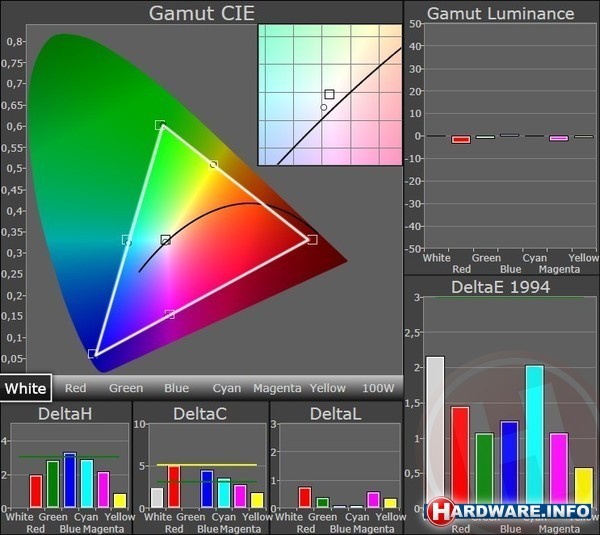Switch to the Red tab
The width and height of the screenshot is (600, 535).
[x=75, y=388]
